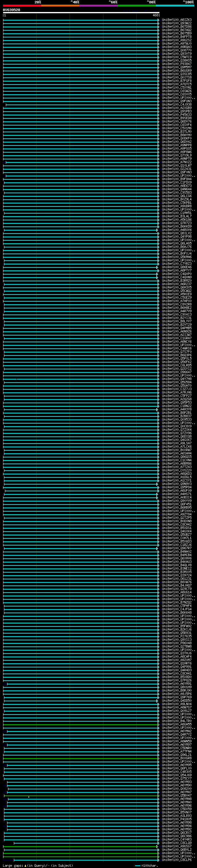Select the UniRef100_B7FGF8 label
The width and height of the screenshot is (197, 868).
pyautogui.click(x=177, y=81)
